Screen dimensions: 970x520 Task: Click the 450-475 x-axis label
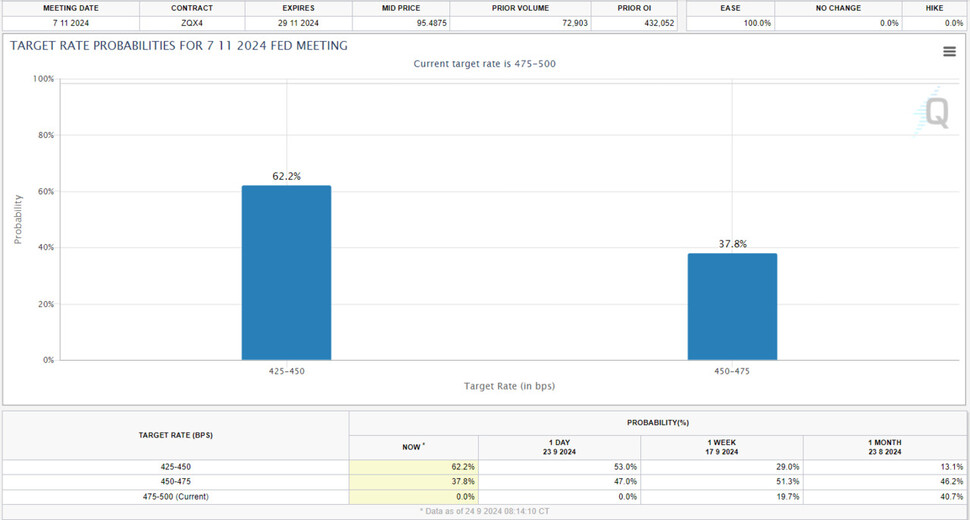click(x=732, y=370)
